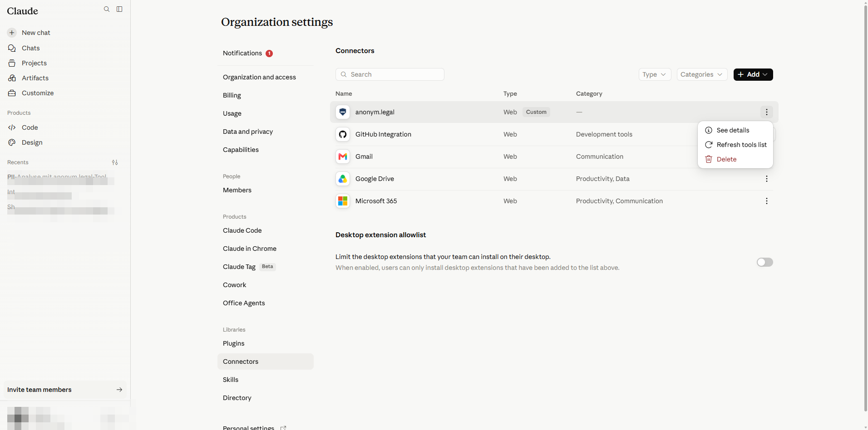Open Claude in Chrome settings
This screenshot has height=430, width=868.
click(266, 249)
